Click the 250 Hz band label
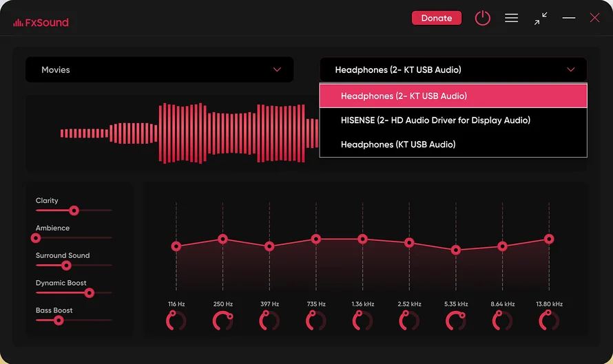Screen dimensions: 613x364 click(223, 304)
